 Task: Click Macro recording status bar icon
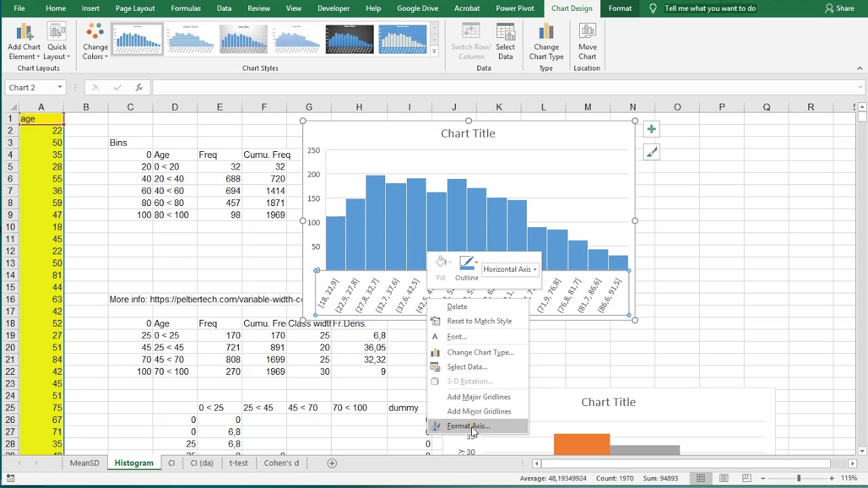coord(10,478)
